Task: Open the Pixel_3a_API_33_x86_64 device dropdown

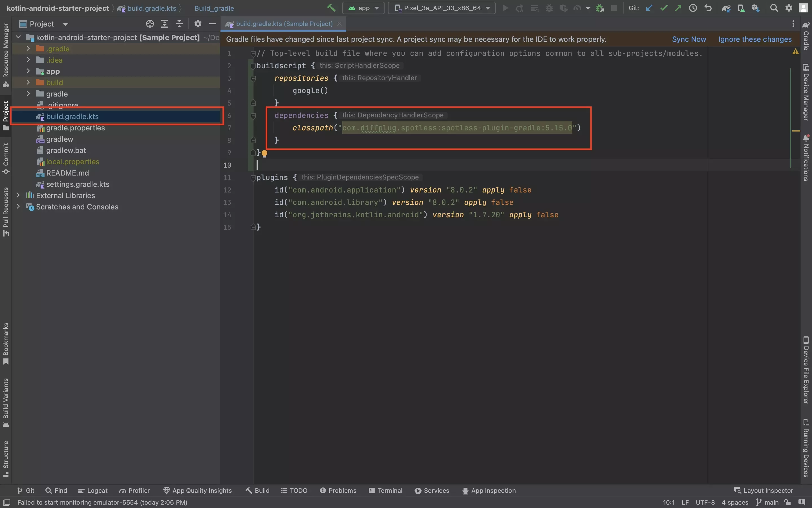Action: pyautogui.click(x=442, y=8)
